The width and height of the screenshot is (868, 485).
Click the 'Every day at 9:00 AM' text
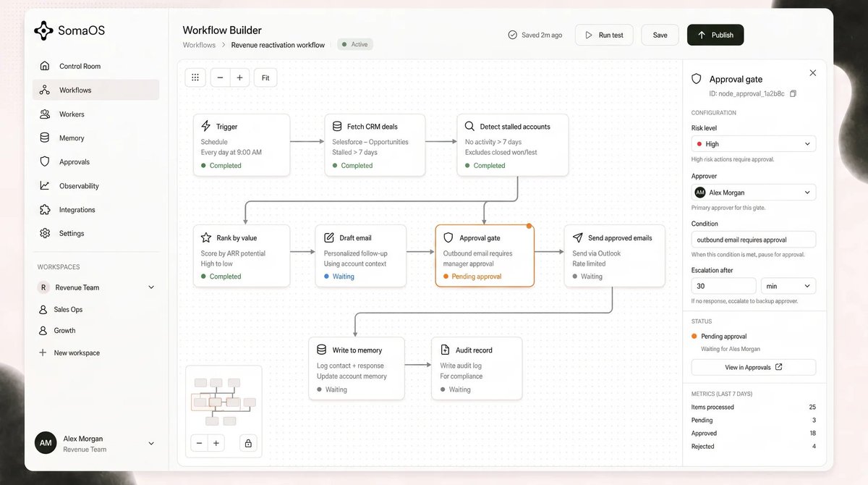click(231, 152)
